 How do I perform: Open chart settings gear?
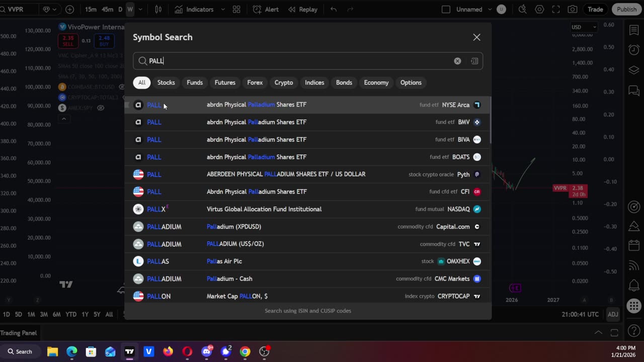(x=540, y=9)
